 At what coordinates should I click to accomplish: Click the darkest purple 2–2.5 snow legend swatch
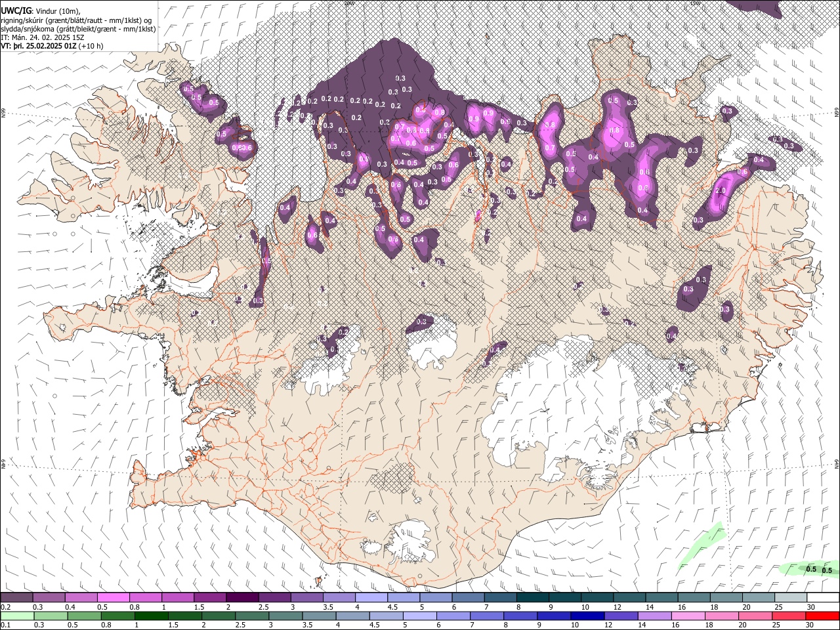click(241, 598)
